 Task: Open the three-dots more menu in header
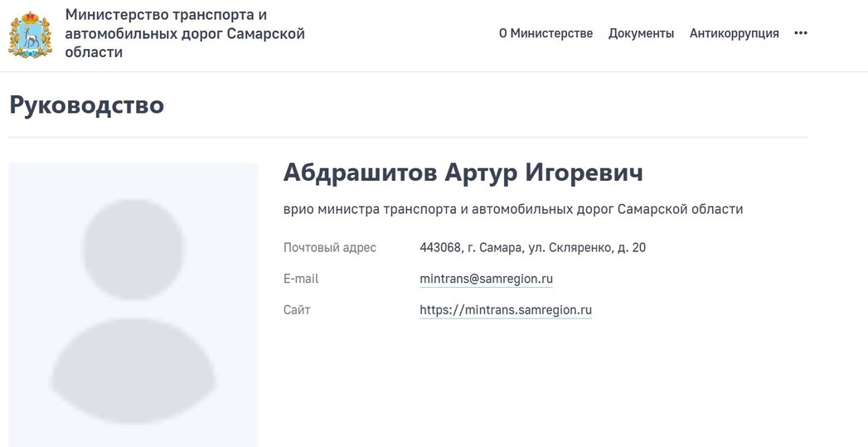pos(800,33)
